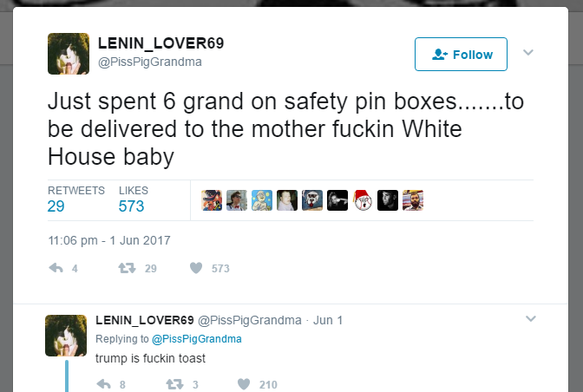The width and height of the screenshot is (583, 392).
Task: Like the 'trump is fuckin toast' reply
Action: (244, 384)
